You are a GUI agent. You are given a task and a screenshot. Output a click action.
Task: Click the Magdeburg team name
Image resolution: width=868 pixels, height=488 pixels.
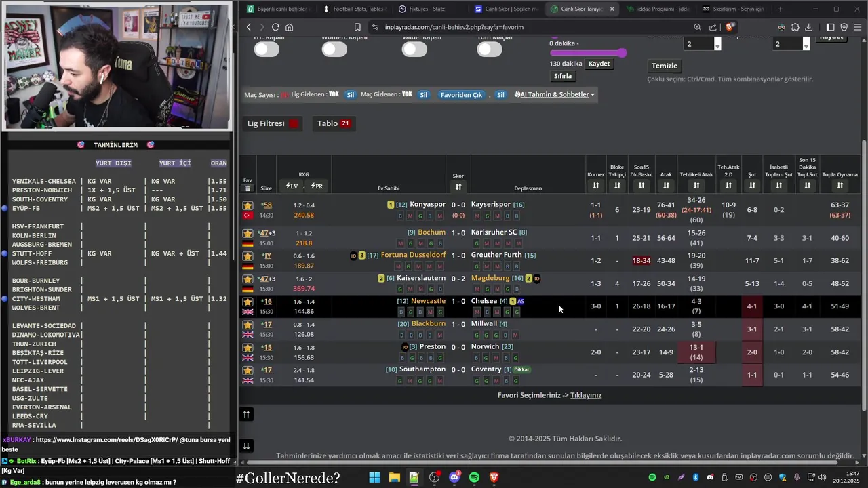[490, 278]
